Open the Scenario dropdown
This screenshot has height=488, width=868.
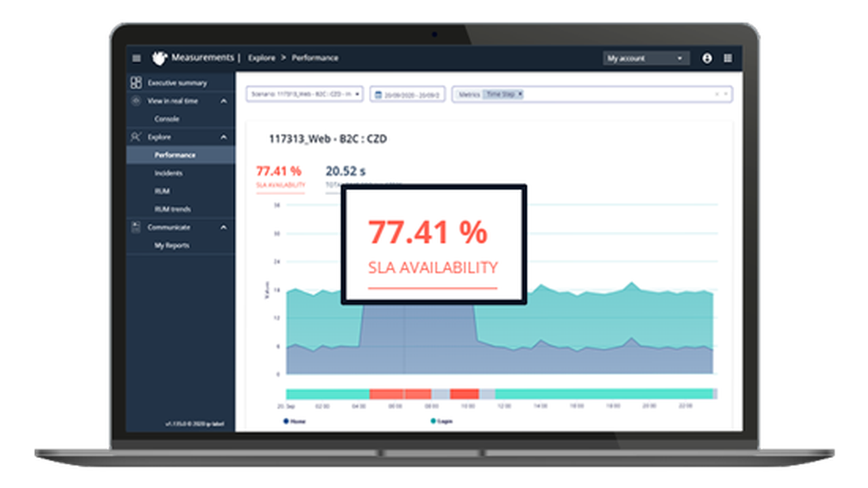click(305, 94)
